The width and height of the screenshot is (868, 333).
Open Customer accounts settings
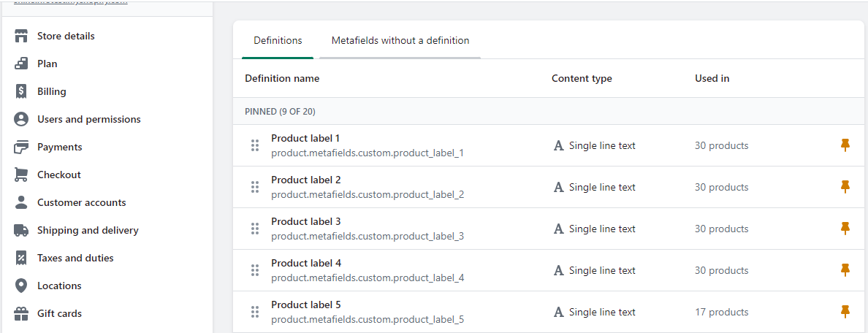pyautogui.click(x=81, y=202)
